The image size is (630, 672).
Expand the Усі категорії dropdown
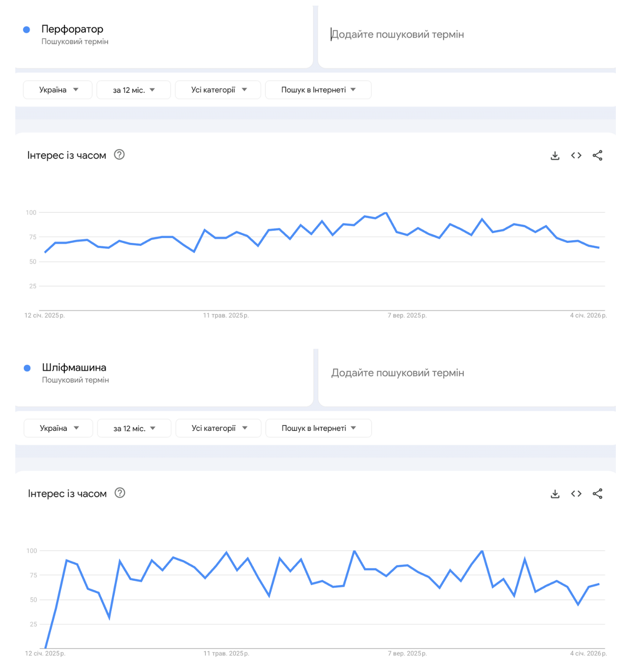click(218, 89)
